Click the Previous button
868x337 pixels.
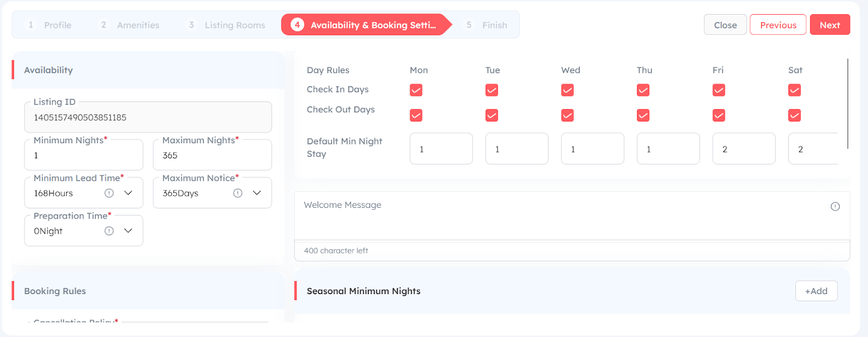[x=778, y=25]
